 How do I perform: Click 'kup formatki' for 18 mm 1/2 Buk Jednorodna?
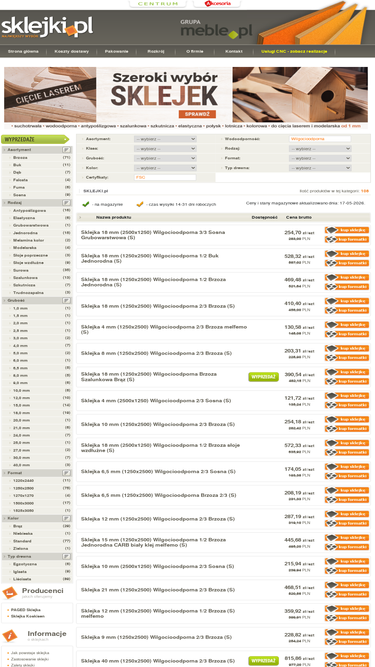(x=347, y=263)
